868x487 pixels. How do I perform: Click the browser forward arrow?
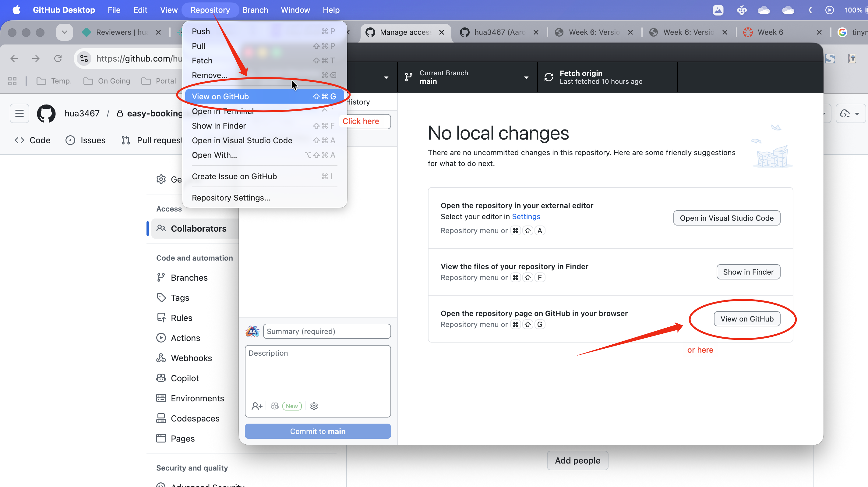point(36,58)
